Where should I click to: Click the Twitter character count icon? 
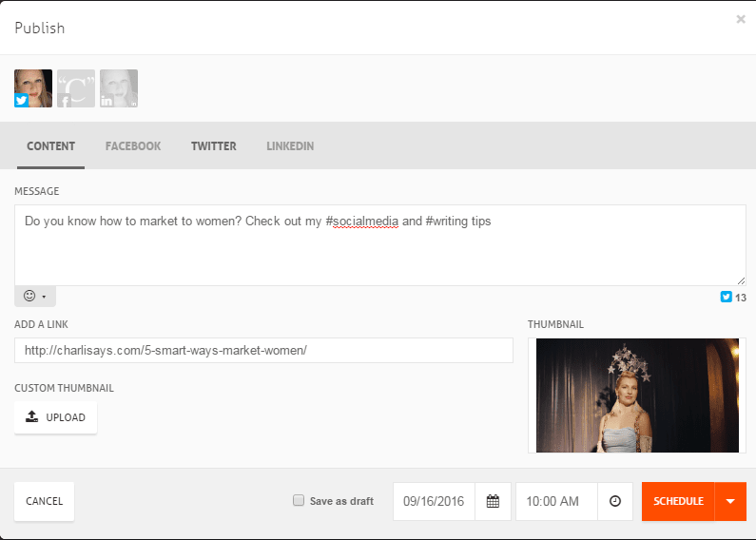[727, 297]
